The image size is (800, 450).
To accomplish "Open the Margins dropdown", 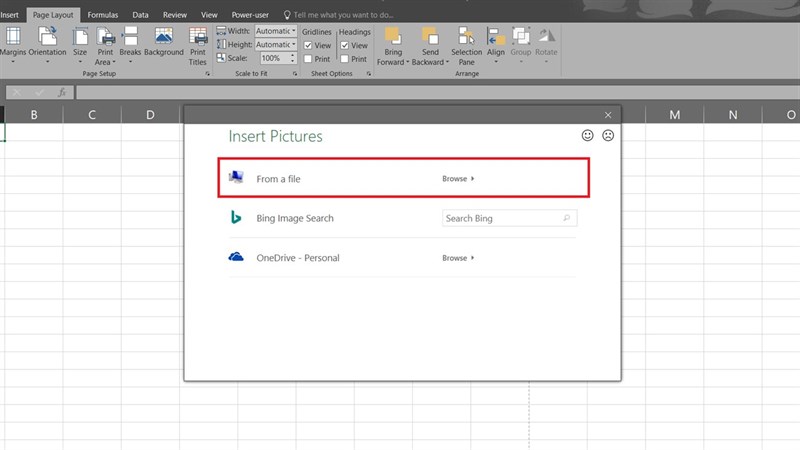I will coord(13,45).
